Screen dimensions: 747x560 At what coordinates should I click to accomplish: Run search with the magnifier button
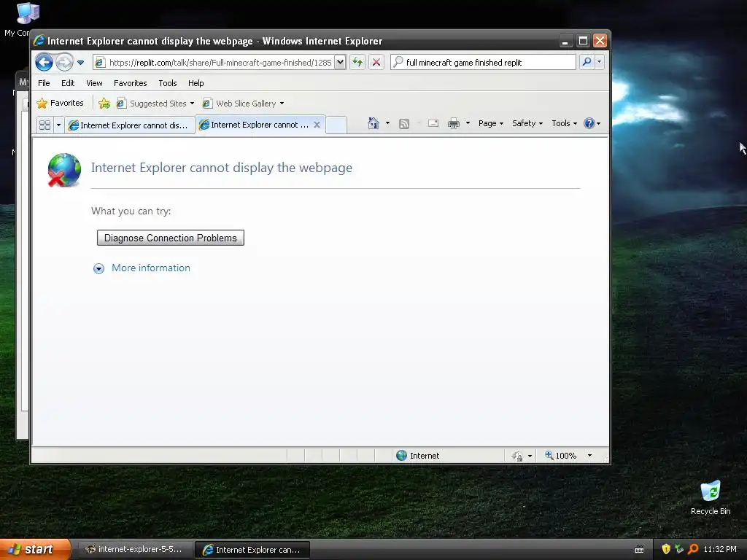(587, 63)
